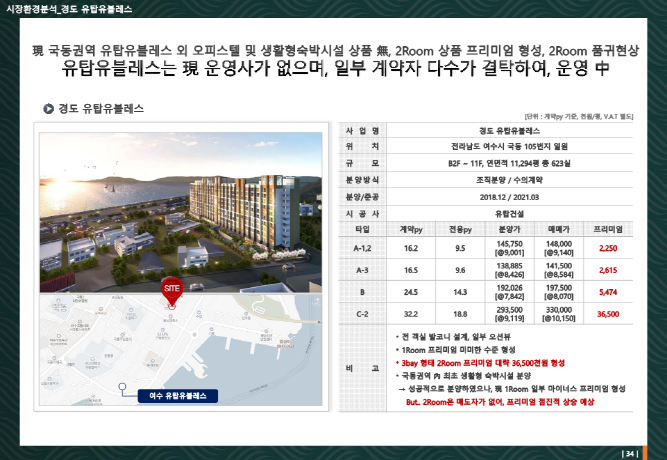Click the page number 34
The image size is (667, 460).
pos(629,453)
